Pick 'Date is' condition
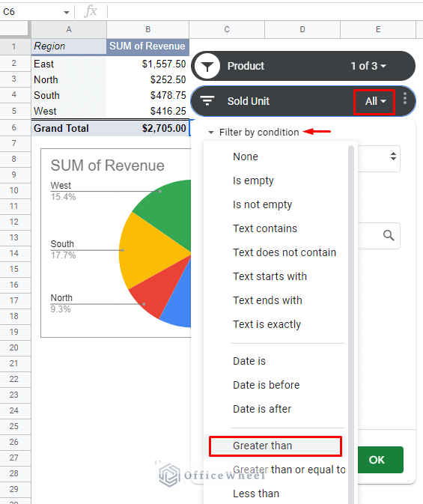This screenshot has height=504, width=423. pyautogui.click(x=249, y=361)
